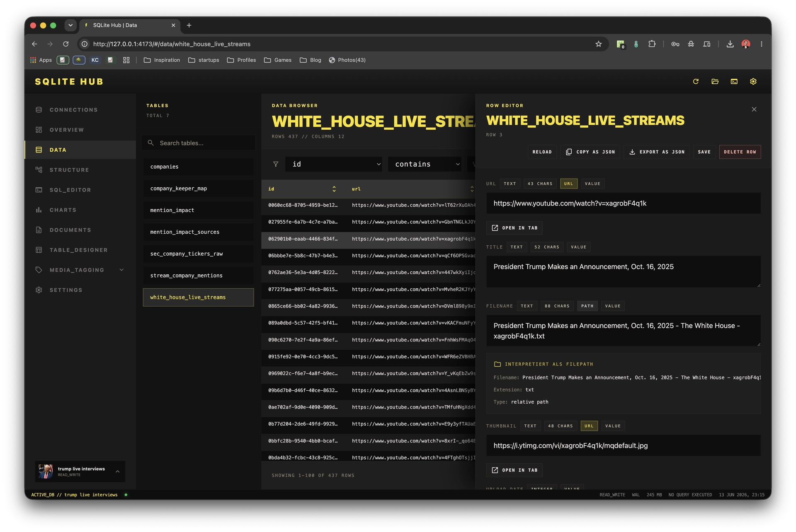Open the Photos(43) bookmark
796x532 pixels.
(347, 60)
